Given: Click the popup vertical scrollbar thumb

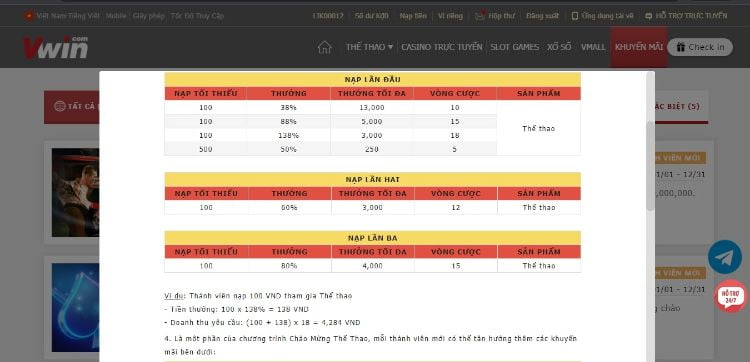Looking at the screenshot, I should coord(650,165).
